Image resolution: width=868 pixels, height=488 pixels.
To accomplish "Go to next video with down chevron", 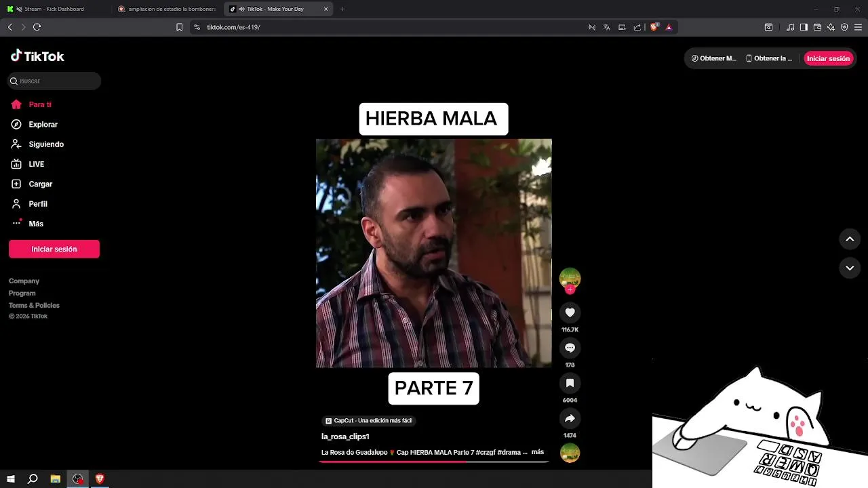I will 850,268.
